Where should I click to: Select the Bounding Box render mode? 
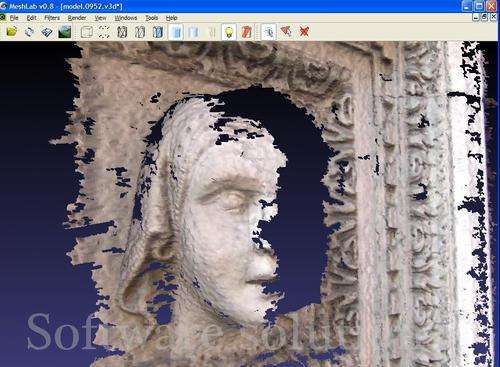(87, 32)
